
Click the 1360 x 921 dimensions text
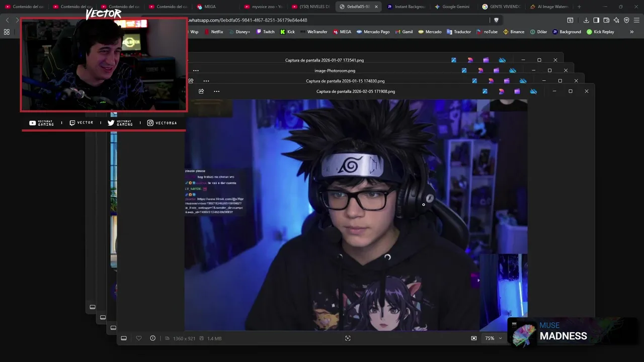click(184, 339)
